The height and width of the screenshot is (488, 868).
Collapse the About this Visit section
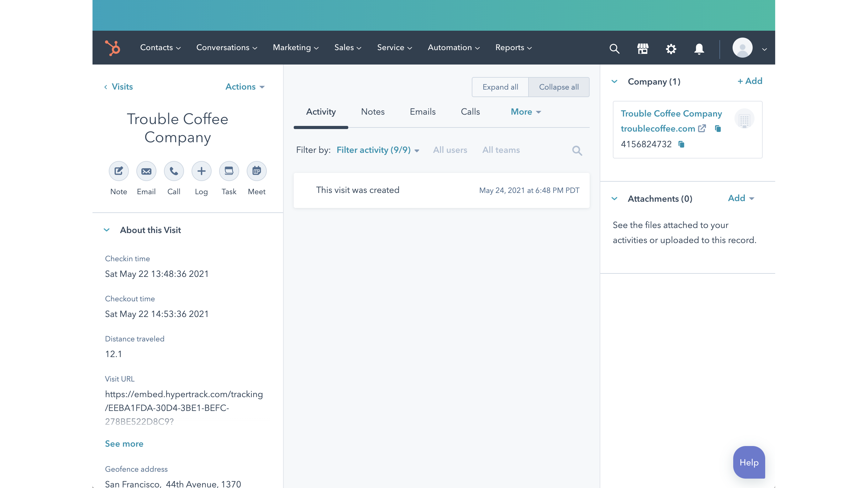tap(107, 230)
